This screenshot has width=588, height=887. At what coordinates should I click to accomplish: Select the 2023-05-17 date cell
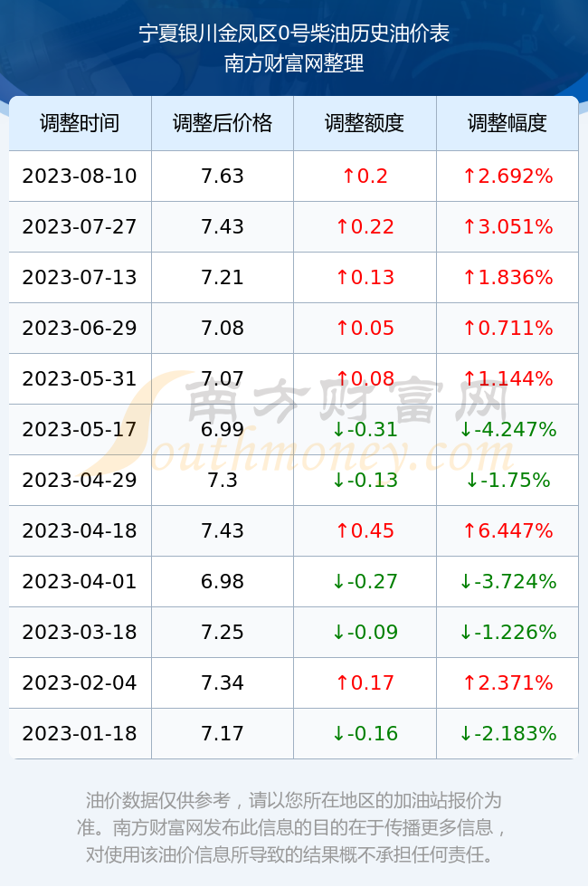tap(80, 429)
